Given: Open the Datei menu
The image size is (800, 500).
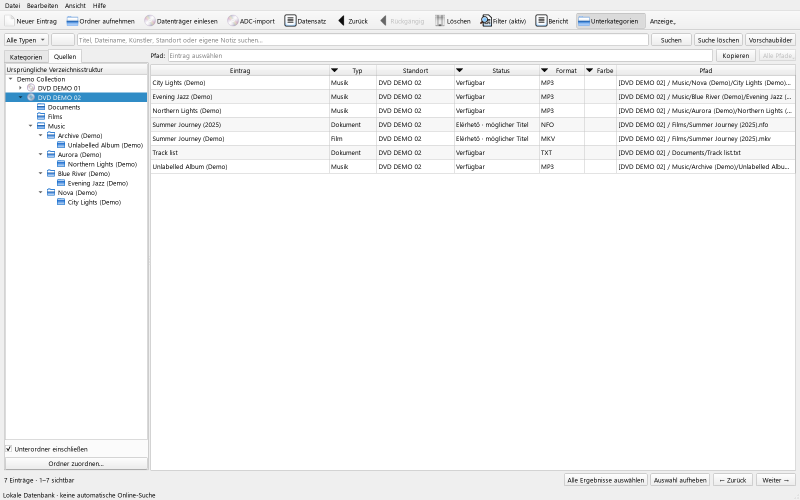Looking at the screenshot, I should tap(12, 6).
